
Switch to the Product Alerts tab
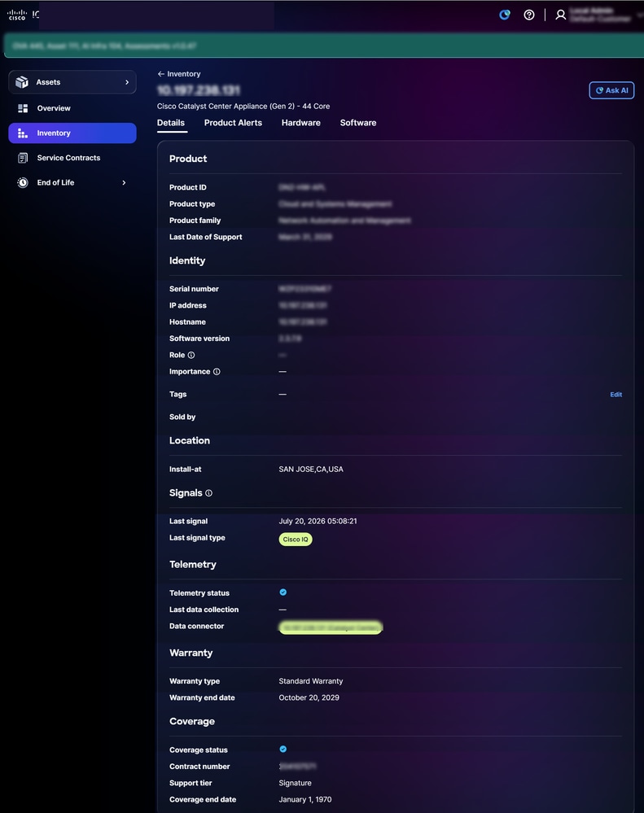[233, 123]
